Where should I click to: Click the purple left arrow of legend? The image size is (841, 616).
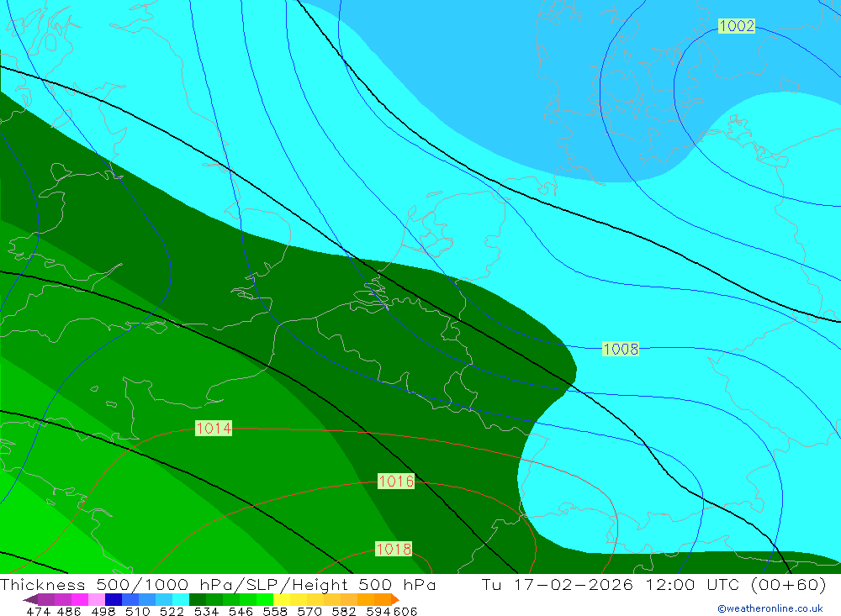click(30, 599)
